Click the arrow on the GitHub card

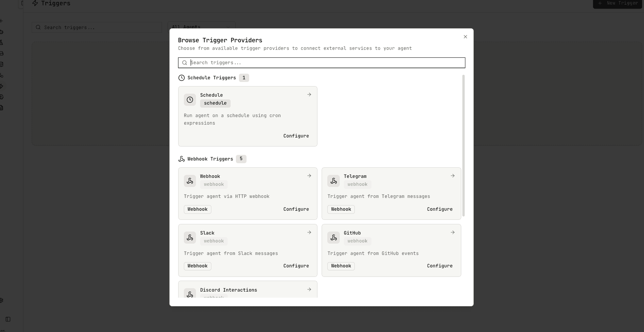(x=453, y=233)
